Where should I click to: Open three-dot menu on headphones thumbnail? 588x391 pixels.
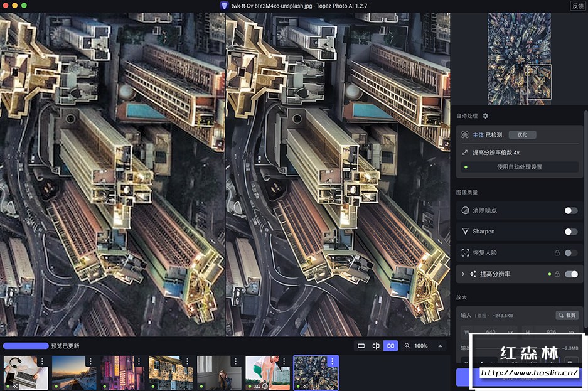[43, 361]
